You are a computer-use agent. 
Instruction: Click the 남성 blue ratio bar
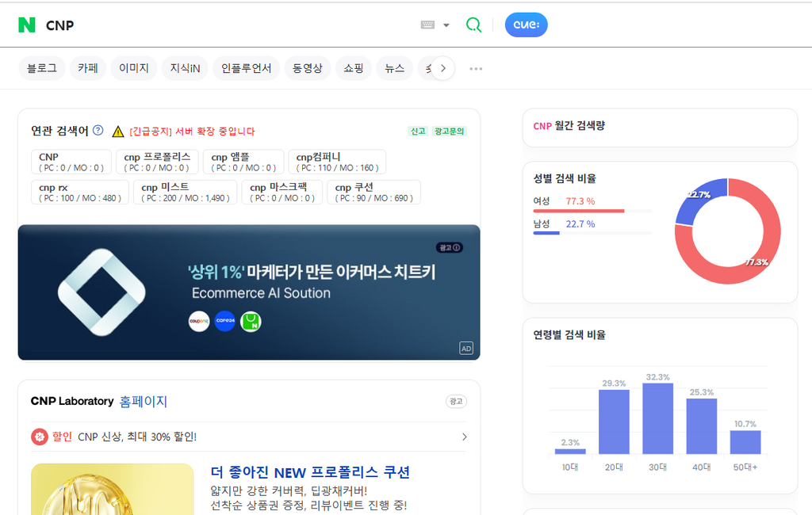coord(546,234)
